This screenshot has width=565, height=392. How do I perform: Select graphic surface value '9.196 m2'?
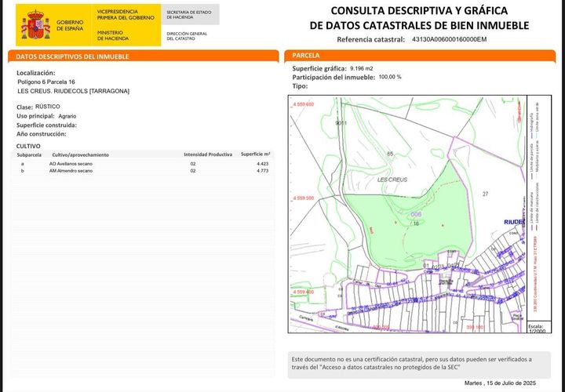(362, 68)
